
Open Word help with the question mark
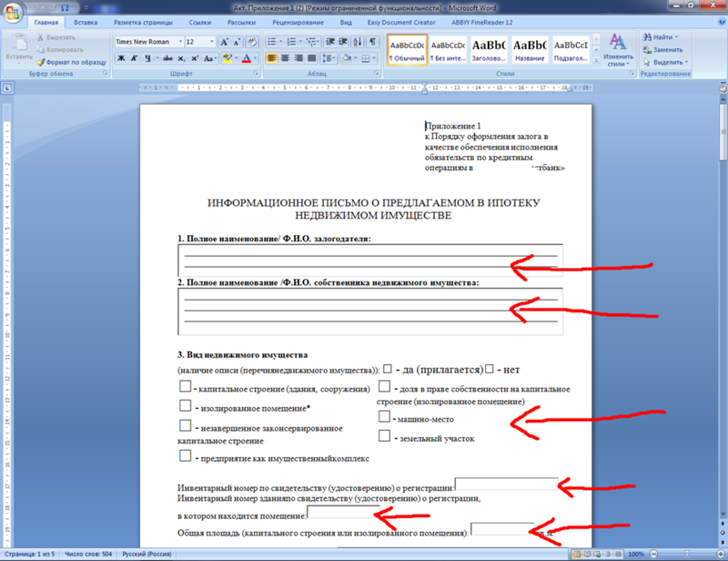coord(722,22)
